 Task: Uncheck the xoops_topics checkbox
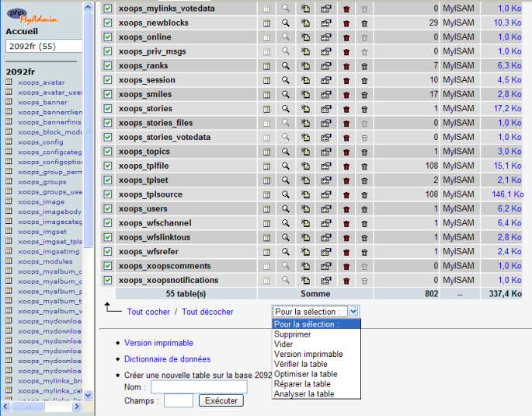coord(107,152)
